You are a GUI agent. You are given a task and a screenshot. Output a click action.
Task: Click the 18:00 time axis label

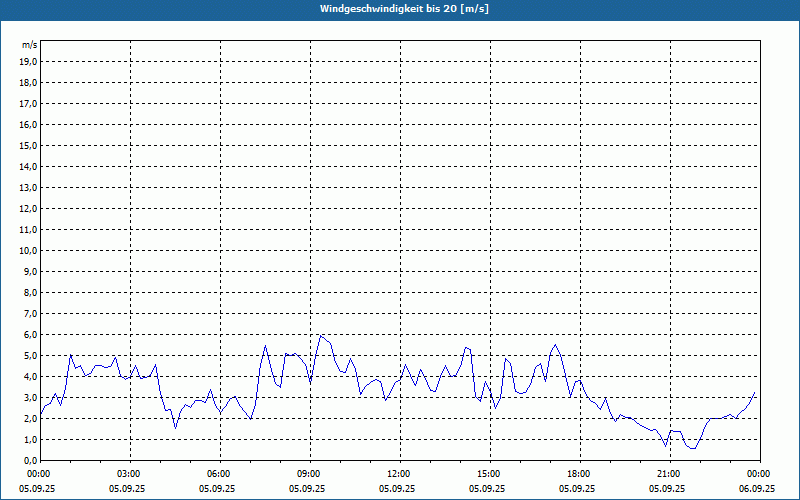click(579, 473)
